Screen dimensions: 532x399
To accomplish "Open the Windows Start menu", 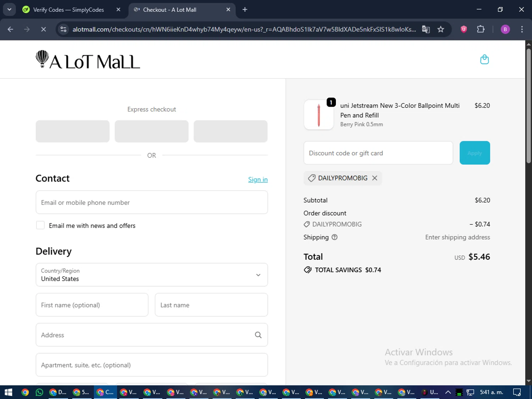I will click(x=9, y=392).
